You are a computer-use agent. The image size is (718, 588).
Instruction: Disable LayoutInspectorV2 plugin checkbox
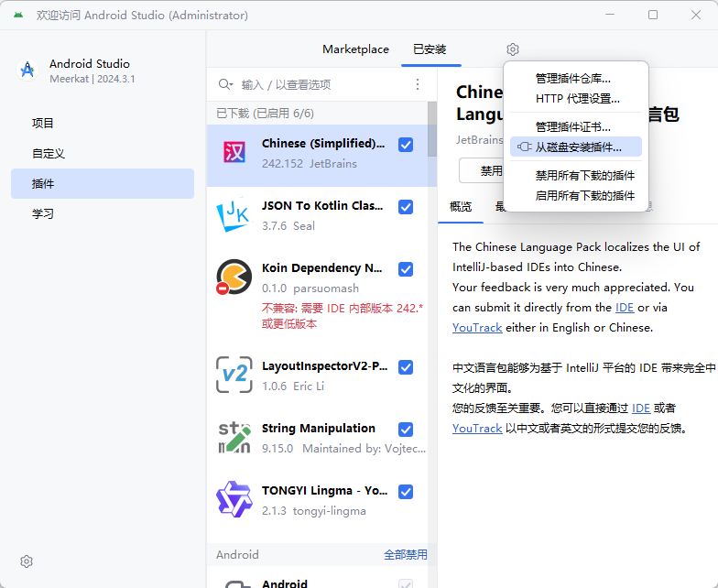406,367
